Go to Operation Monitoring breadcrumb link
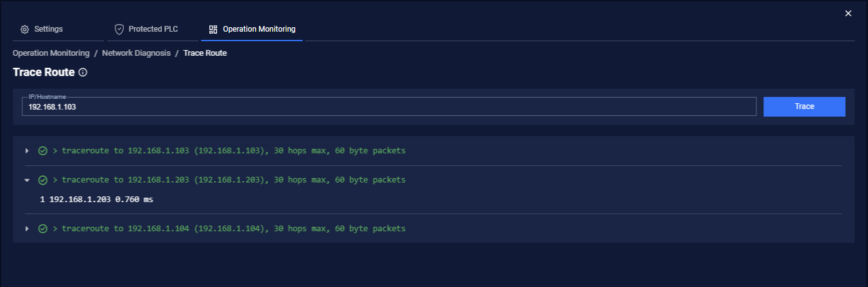The width and height of the screenshot is (868, 287). coord(51,53)
